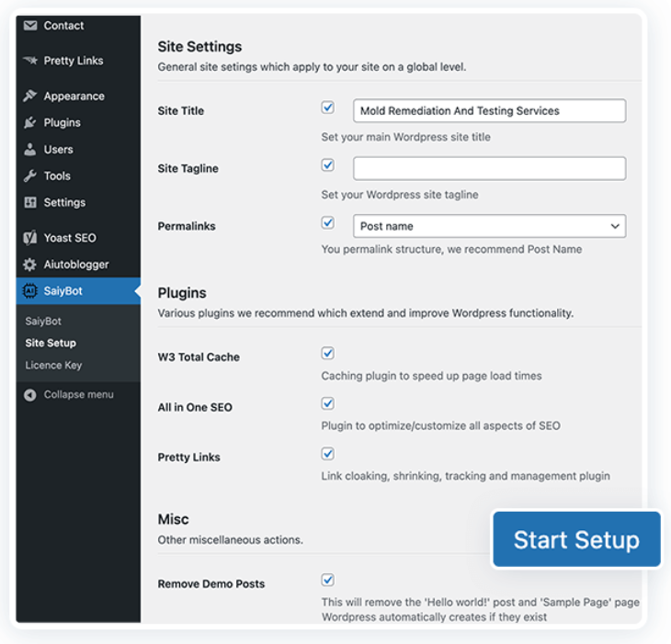Click the Plugins plug icon
The height and width of the screenshot is (644, 671).
(x=30, y=123)
